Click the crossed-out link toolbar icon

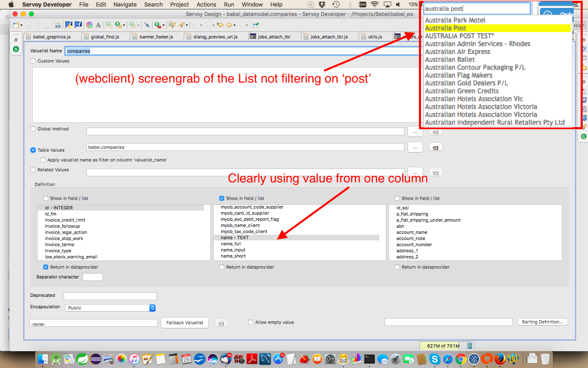[147, 25]
